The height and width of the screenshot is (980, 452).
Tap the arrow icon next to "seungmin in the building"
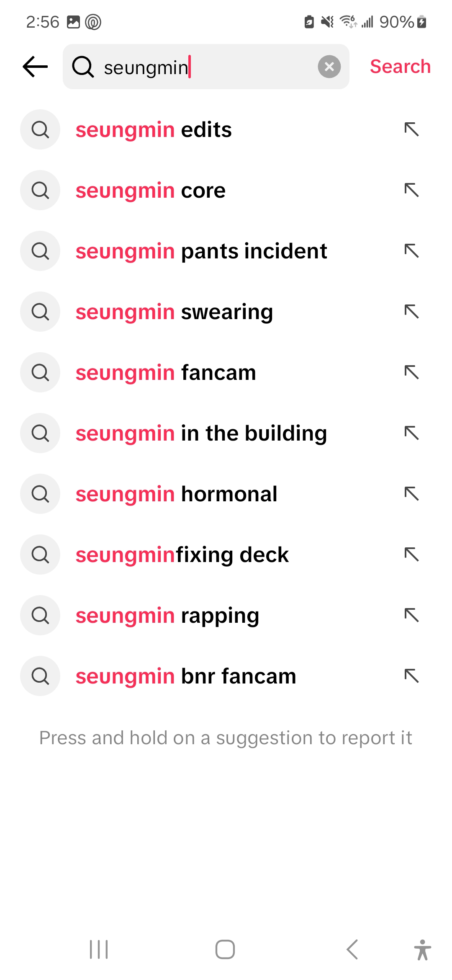pos(412,433)
